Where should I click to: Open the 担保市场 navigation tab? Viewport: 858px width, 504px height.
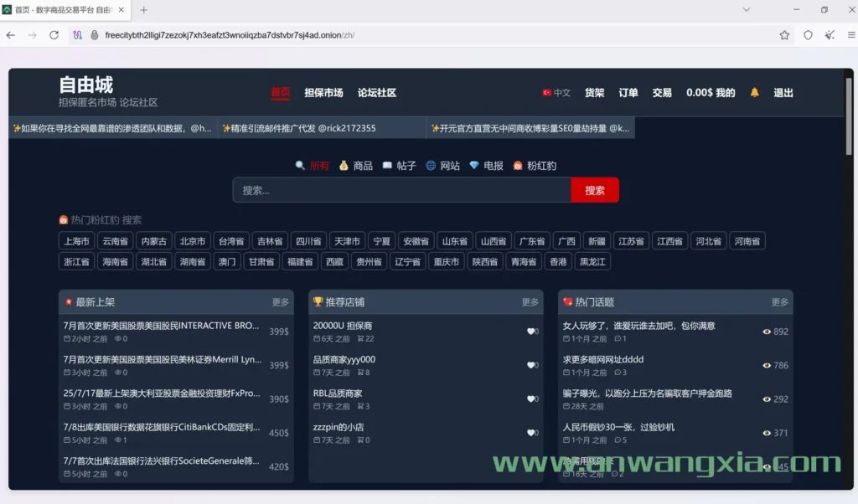tap(323, 93)
